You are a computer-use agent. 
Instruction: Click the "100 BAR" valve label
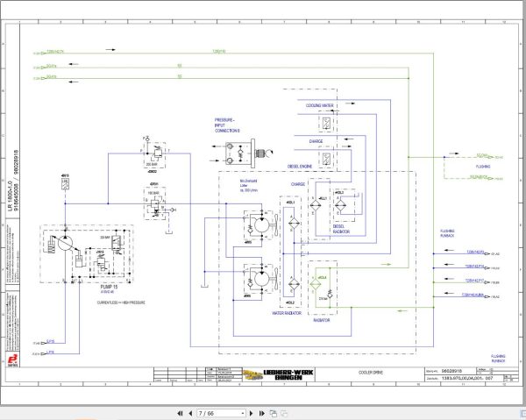(x=153, y=193)
